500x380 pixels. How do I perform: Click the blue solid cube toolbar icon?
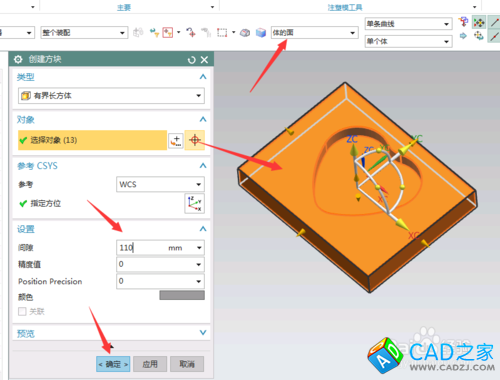(261, 33)
